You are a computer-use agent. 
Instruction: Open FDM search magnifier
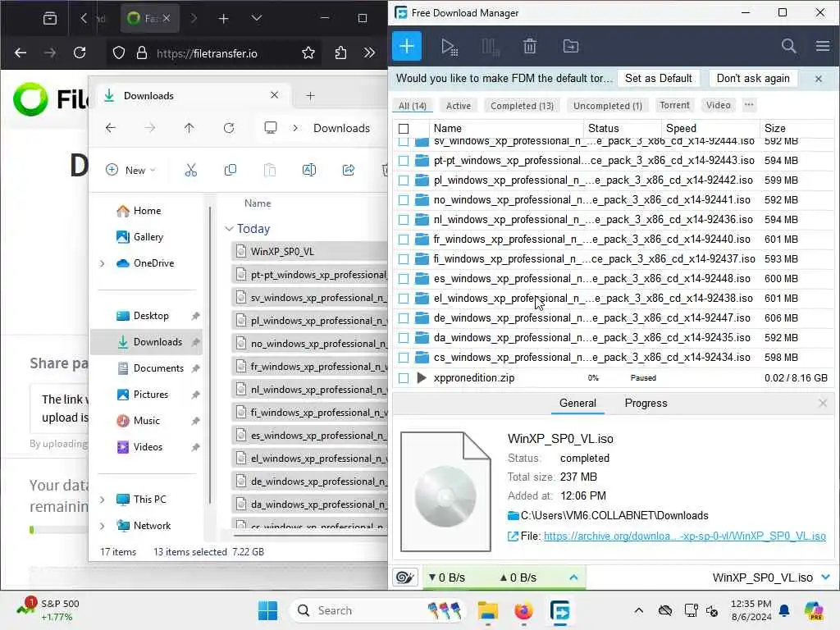[788, 46]
